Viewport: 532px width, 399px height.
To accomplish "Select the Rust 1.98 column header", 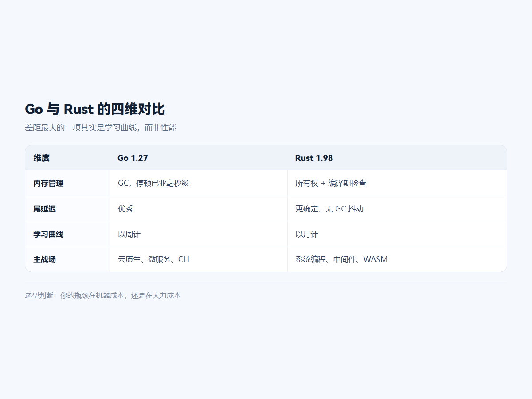I will (397, 158).
